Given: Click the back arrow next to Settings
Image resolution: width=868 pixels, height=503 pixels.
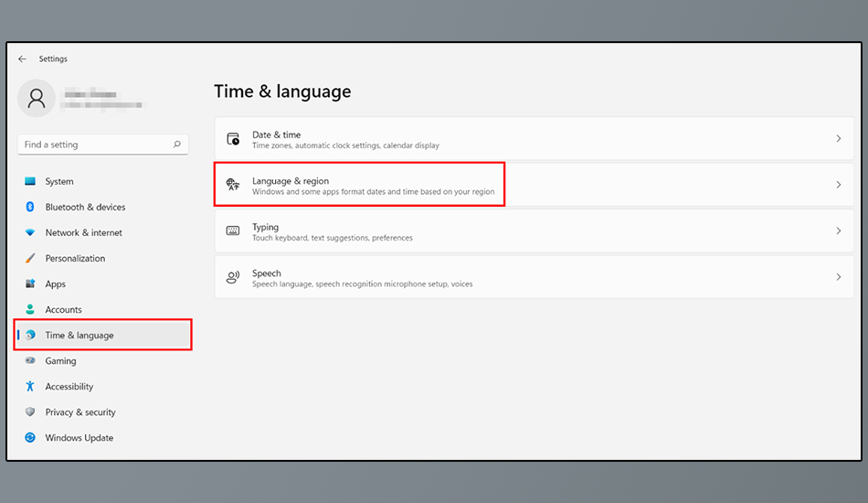Looking at the screenshot, I should click(22, 59).
